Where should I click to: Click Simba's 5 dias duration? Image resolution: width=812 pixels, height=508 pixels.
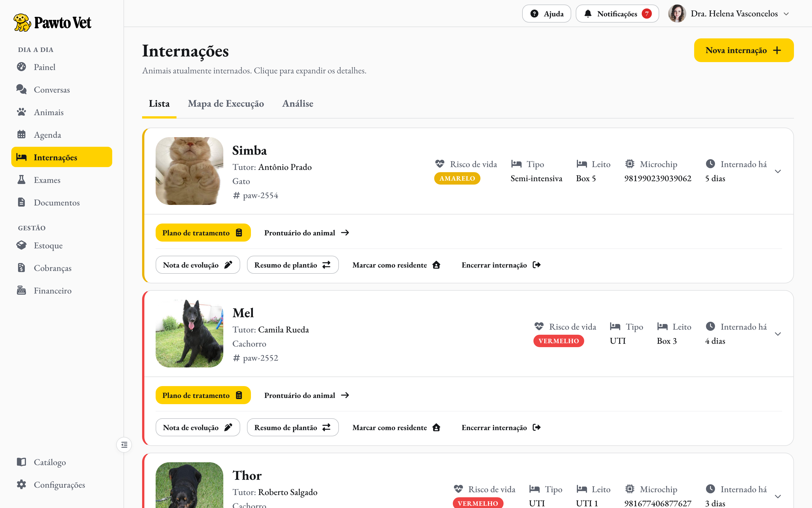(715, 178)
